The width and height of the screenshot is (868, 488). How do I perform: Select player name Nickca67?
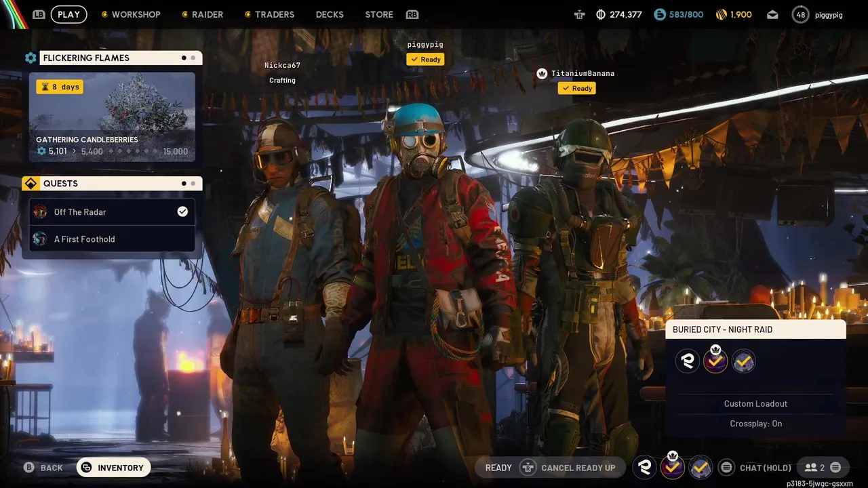(x=282, y=66)
